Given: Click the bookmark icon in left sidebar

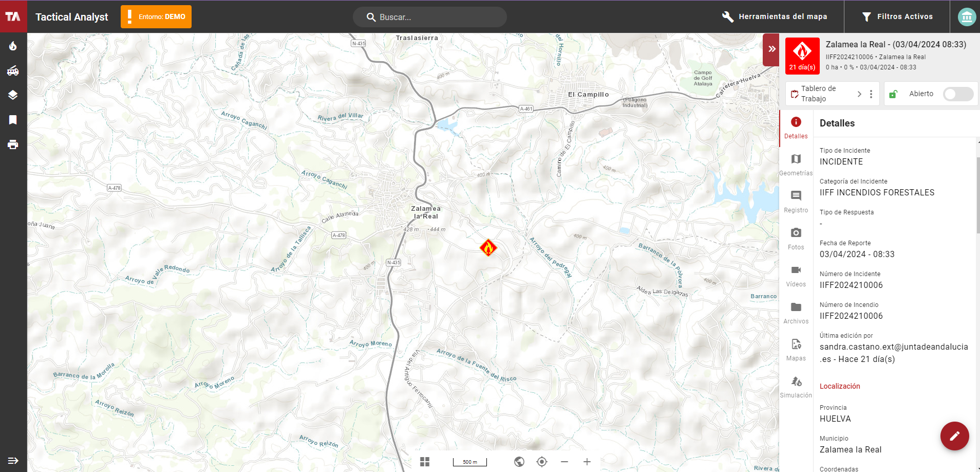Looking at the screenshot, I should (x=13, y=120).
